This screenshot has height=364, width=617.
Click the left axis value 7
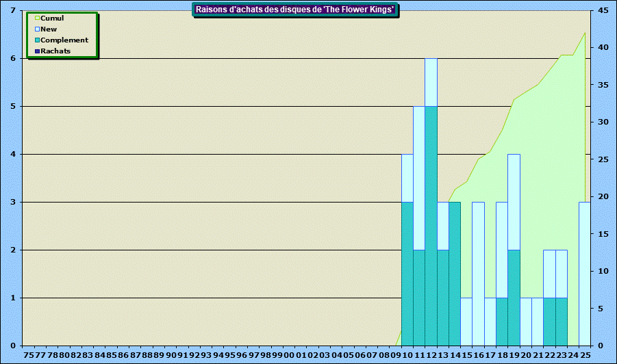pos(14,11)
